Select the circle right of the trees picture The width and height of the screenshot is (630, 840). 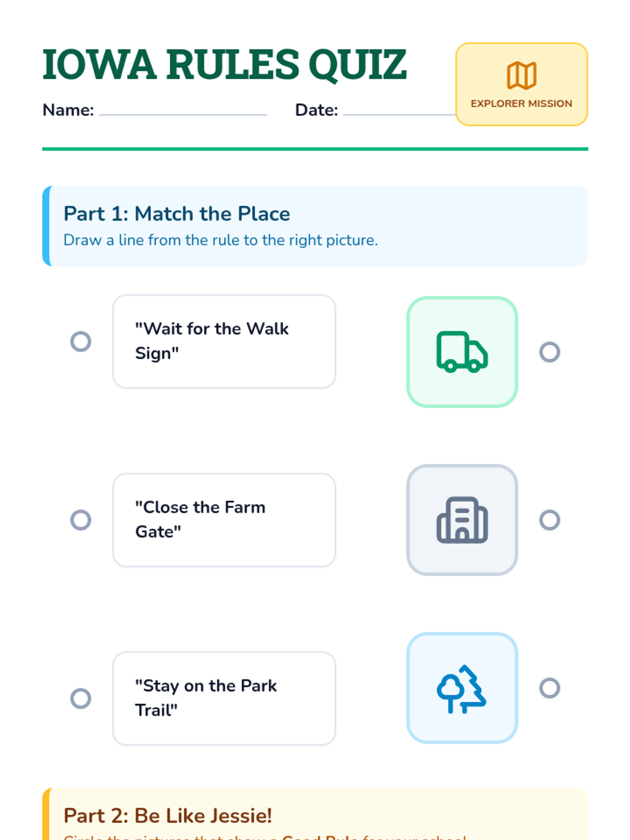(550, 688)
